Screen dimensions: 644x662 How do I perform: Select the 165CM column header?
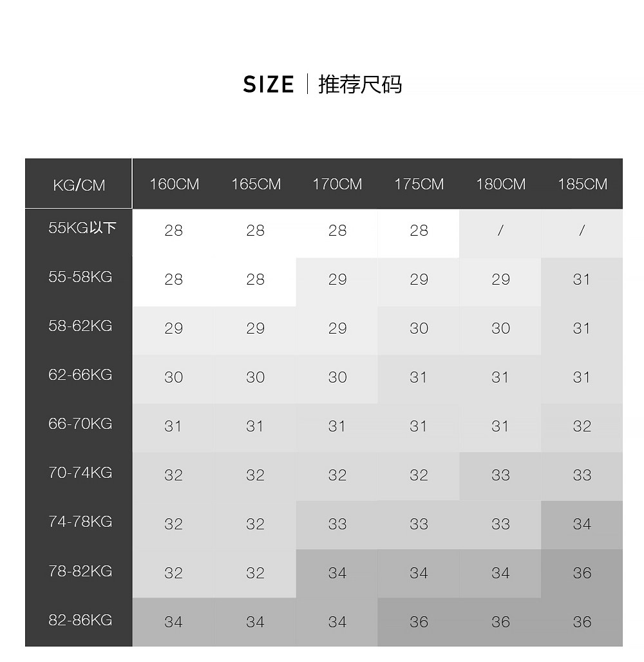tap(256, 184)
